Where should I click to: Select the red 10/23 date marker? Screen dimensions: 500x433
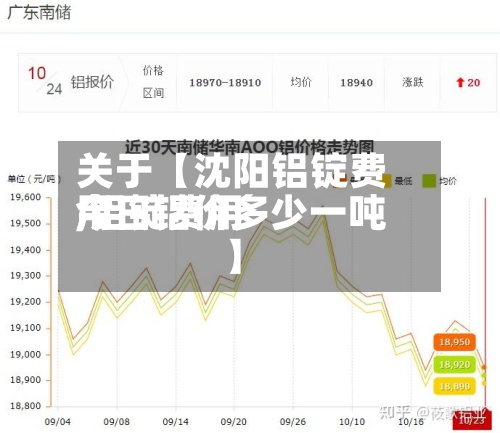pyautogui.click(x=472, y=421)
